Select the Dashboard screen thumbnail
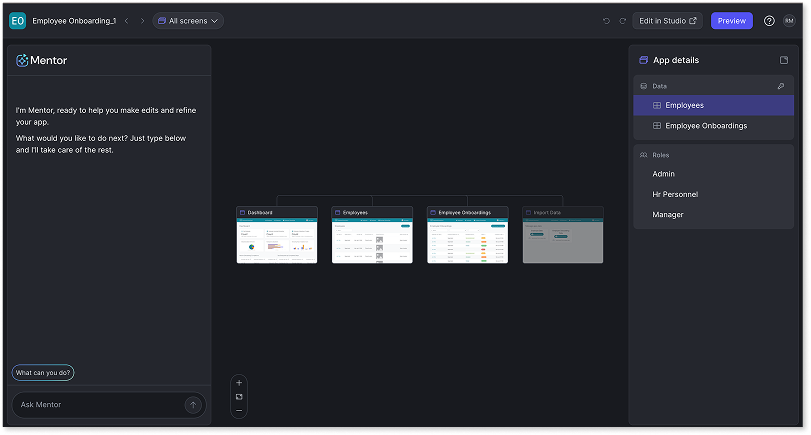The width and height of the screenshot is (811, 435). pyautogui.click(x=277, y=235)
